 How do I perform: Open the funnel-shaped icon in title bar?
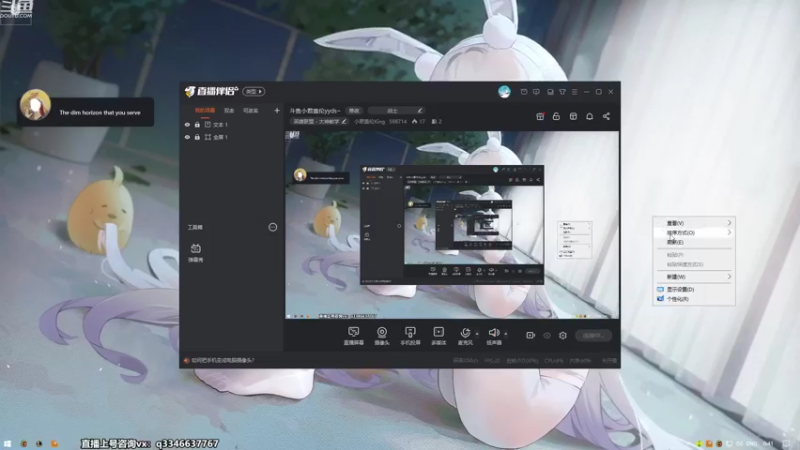coord(562,92)
